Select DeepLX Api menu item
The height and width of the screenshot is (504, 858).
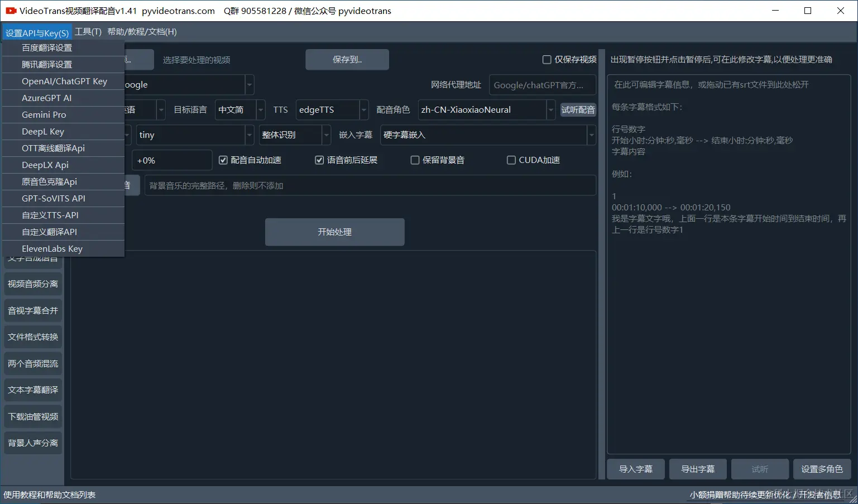[63, 165]
